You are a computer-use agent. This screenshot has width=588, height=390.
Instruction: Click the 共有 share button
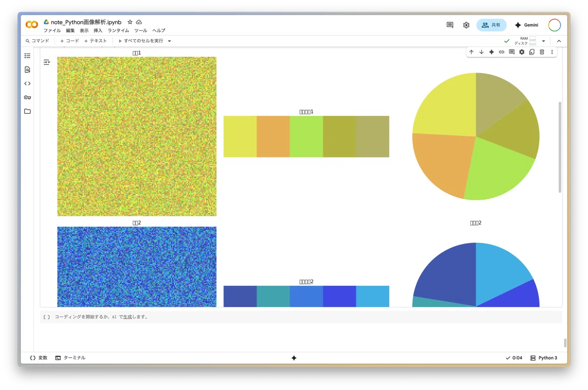(x=491, y=25)
